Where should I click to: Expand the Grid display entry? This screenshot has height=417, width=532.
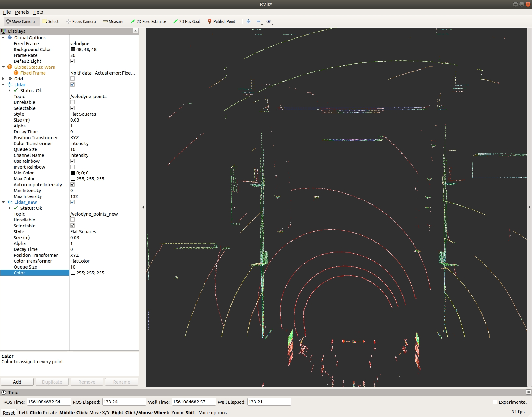[x=3, y=79]
